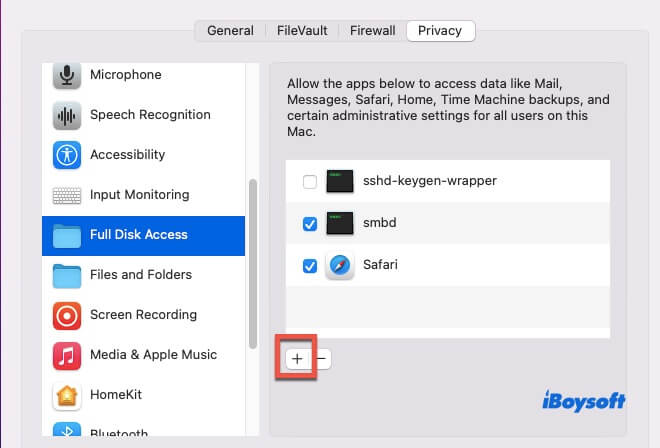Image resolution: width=660 pixels, height=448 pixels.
Task: Switch to the General tab
Action: coord(230,31)
